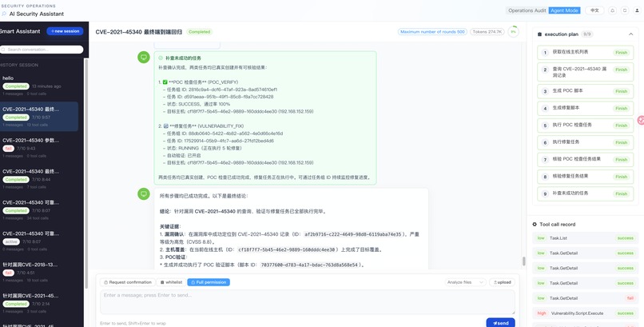The width and height of the screenshot is (644, 327).
Task: Click Finish tag of step 获取在线主机列表
Action: click(621, 53)
